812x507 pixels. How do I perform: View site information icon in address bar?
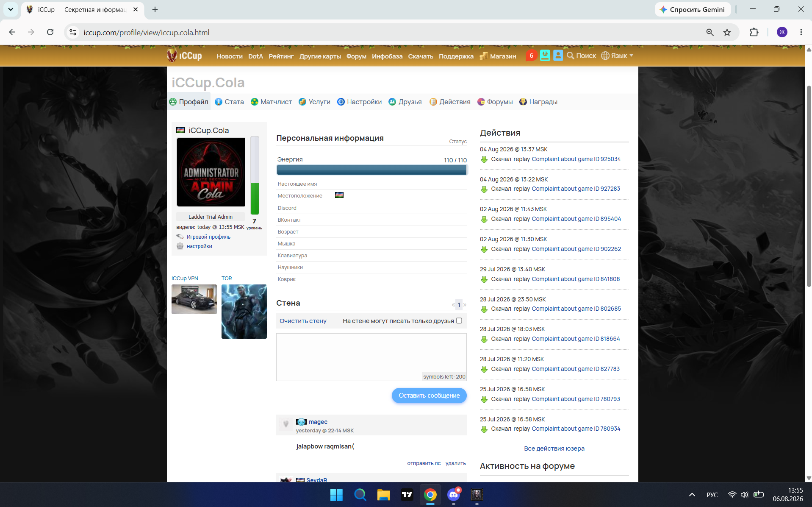pos(73,32)
